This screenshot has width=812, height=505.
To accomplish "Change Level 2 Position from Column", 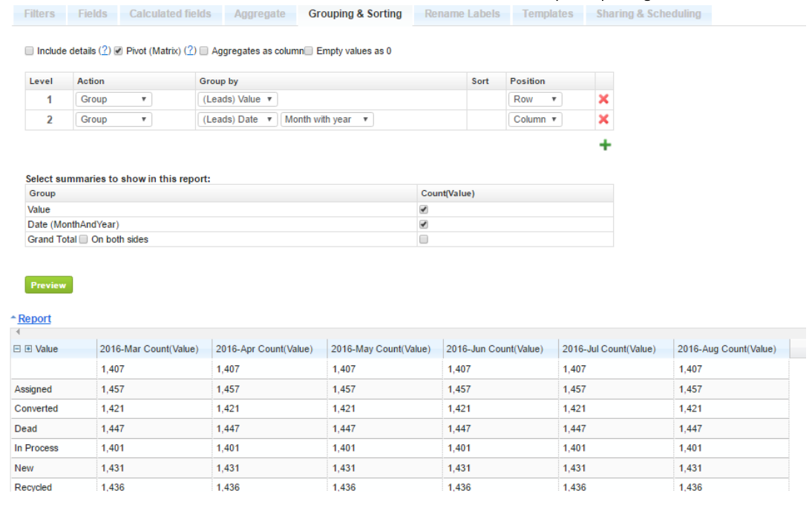I will click(534, 120).
